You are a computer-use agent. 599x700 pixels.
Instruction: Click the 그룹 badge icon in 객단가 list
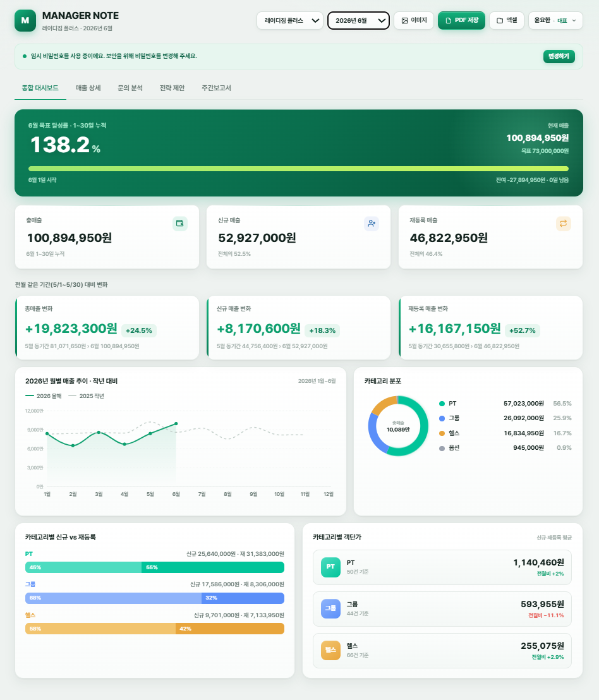(330, 608)
